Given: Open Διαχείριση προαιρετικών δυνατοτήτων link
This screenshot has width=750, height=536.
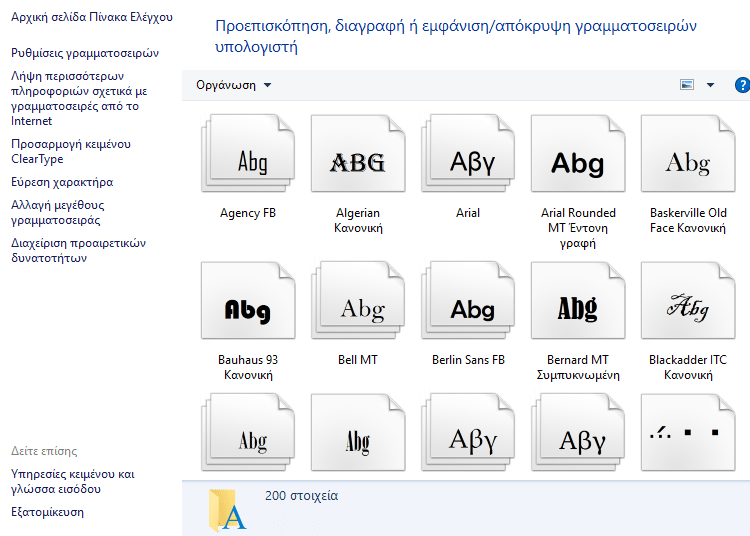Looking at the screenshot, I should tap(78, 250).
